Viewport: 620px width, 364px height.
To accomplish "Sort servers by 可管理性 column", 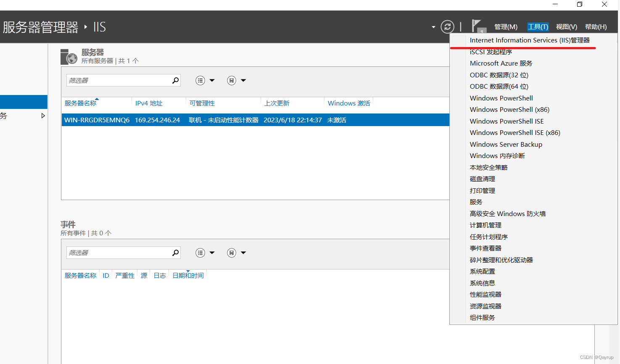I will click(x=202, y=103).
